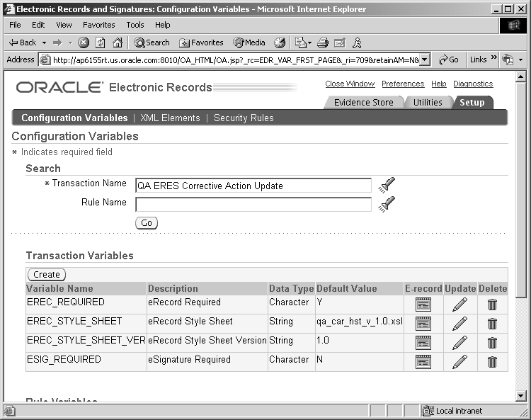Click the page scrollbar up arrow
This screenshot has width=531, height=420.
click(x=521, y=77)
